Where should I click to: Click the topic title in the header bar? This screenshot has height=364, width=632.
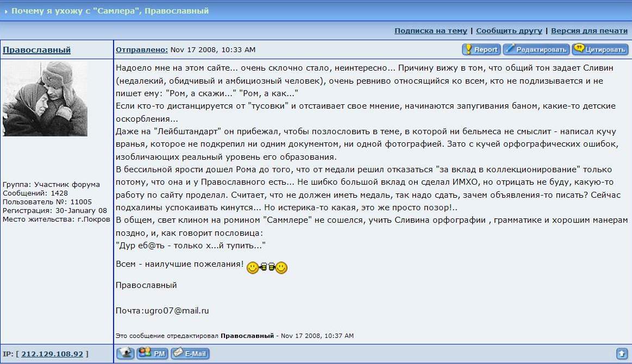coord(110,11)
